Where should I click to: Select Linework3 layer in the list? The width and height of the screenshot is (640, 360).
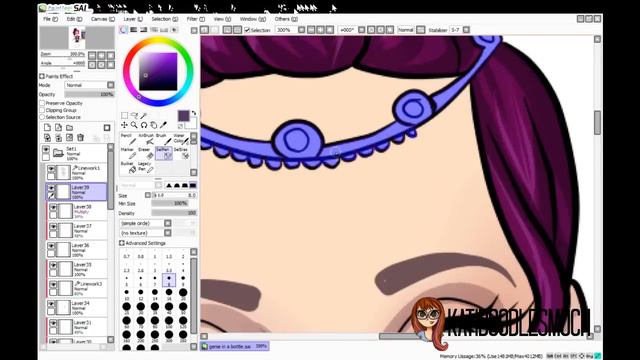(x=78, y=288)
